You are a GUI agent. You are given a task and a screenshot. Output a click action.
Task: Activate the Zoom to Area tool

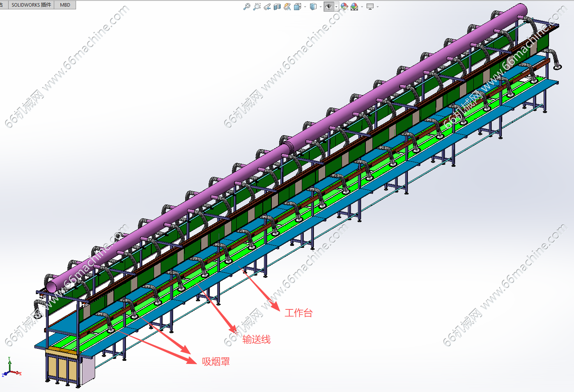tap(257, 7)
